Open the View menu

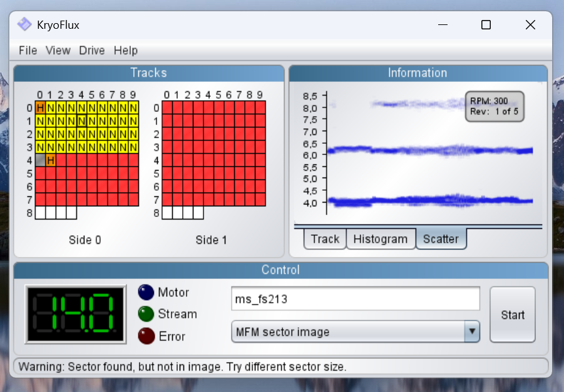[x=58, y=50]
